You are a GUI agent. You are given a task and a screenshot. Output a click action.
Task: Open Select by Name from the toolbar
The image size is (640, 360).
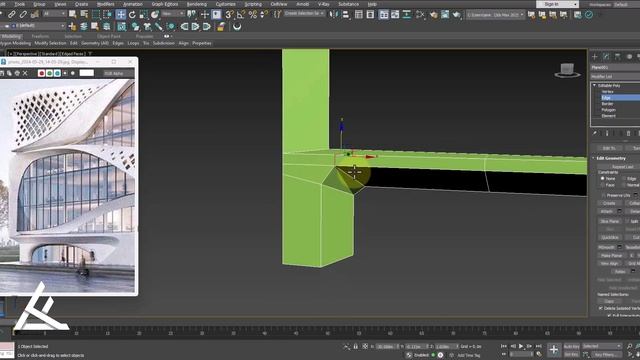tap(84, 15)
